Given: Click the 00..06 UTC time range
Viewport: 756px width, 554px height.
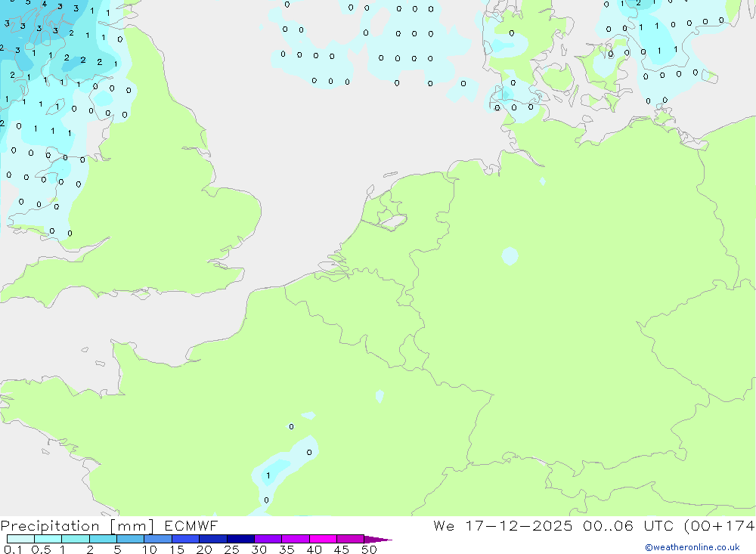Looking at the screenshot, I should [x=627, y=525].
